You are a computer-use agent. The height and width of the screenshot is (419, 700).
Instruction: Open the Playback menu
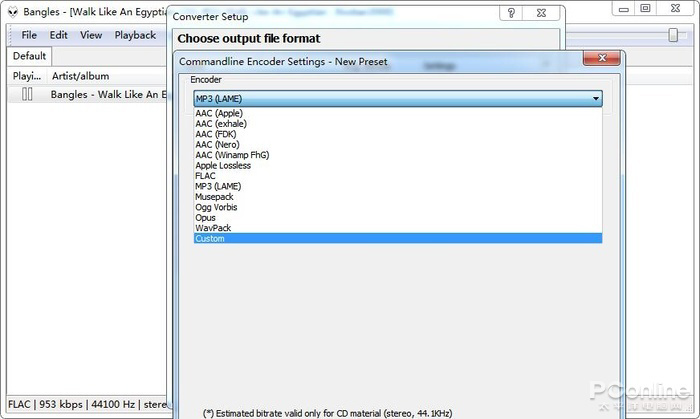(x=135, y=35)
